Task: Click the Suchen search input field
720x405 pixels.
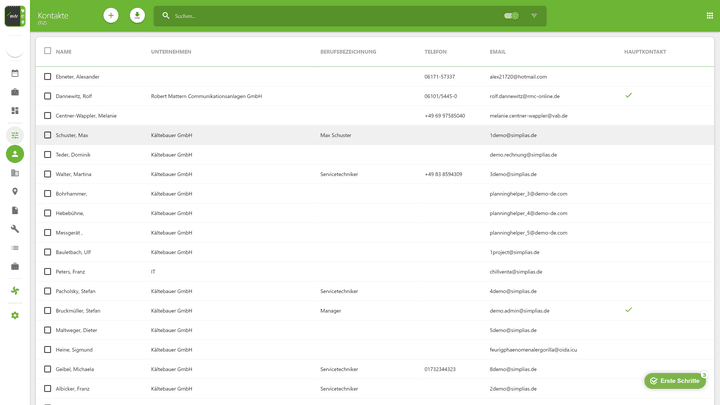Action: (330, 16)
